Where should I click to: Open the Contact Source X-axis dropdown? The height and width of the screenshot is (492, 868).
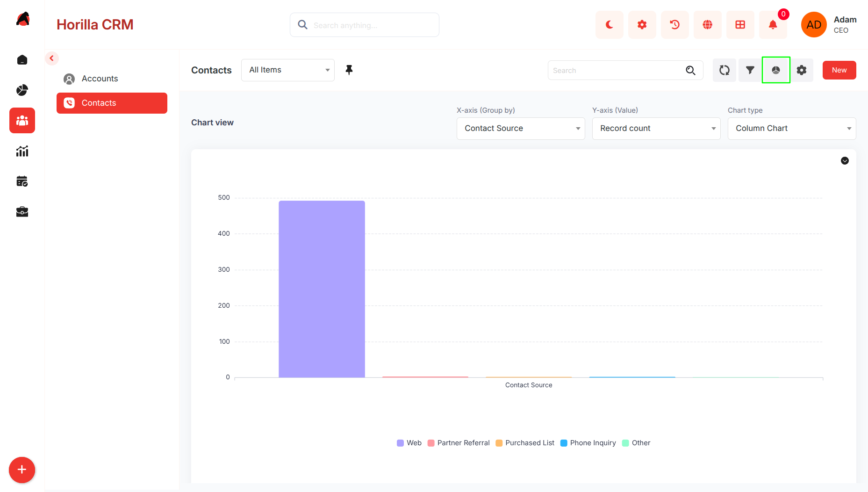tap(521, 129)
